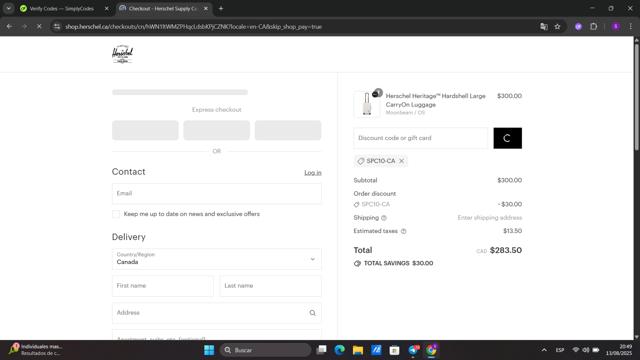
Task: Click the address search magnifier icon
Action: point(312,313)
